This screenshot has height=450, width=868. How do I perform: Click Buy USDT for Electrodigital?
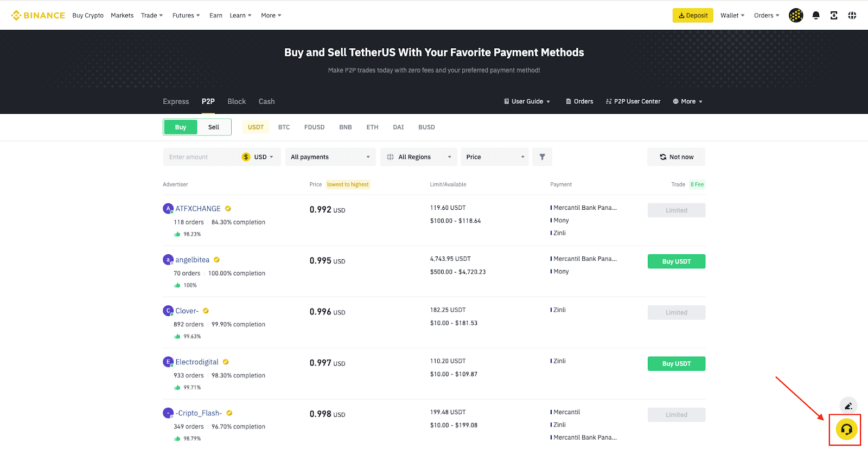[x=676, y=364]
